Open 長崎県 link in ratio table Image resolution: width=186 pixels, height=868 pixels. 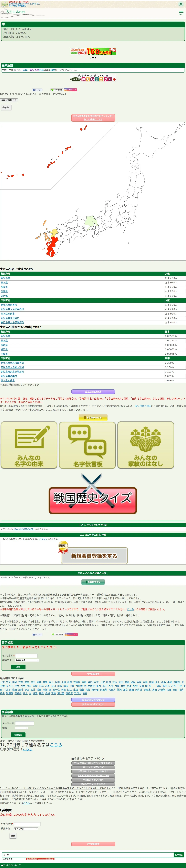click(x=4, y=345)
